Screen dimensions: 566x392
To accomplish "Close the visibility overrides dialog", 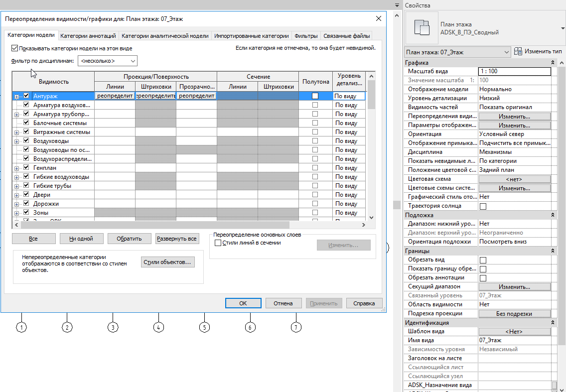I will 378,18.
